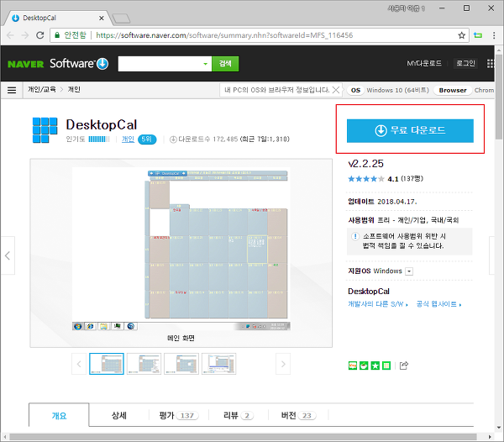
Task: Click the version v2.2.25 text
Action: 365,164
